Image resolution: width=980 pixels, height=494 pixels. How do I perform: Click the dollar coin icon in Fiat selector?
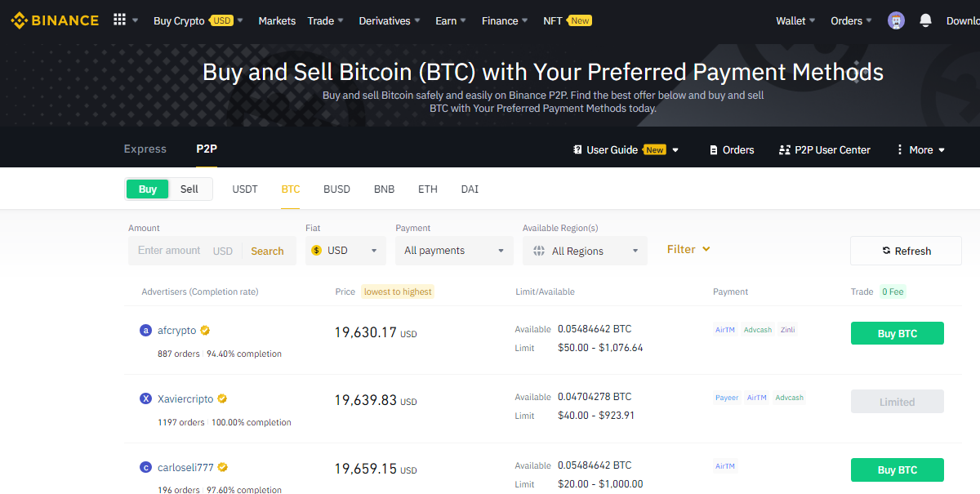(x=317, y=251)
